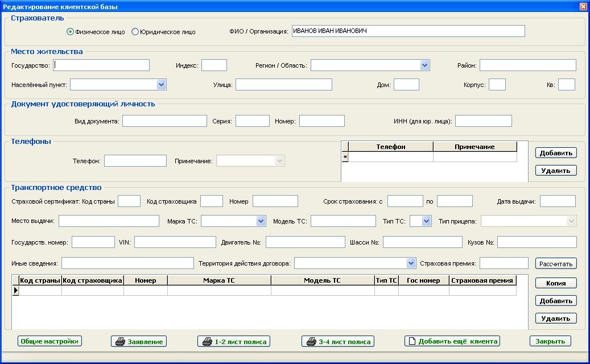This screenshot has height=364, width=590.
Task: Click Удалить button beside vehicle table
Action: click(x=556, y=318)
